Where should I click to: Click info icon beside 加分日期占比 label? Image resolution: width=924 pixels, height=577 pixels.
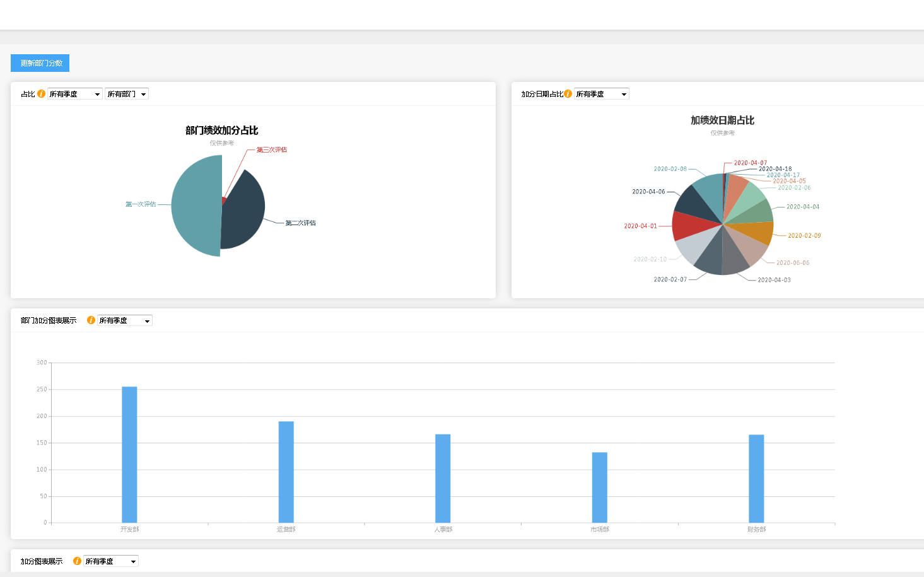(568, 94)
